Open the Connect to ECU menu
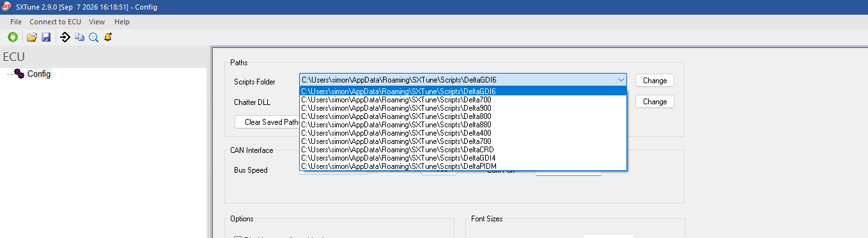This screenshot has height=238, width=868. tap(55, 22)
